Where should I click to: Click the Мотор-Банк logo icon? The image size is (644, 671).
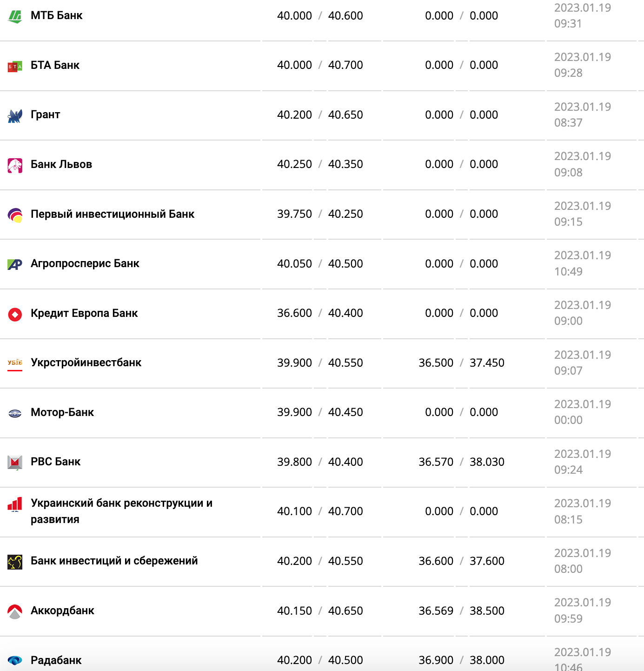[15, 413]
